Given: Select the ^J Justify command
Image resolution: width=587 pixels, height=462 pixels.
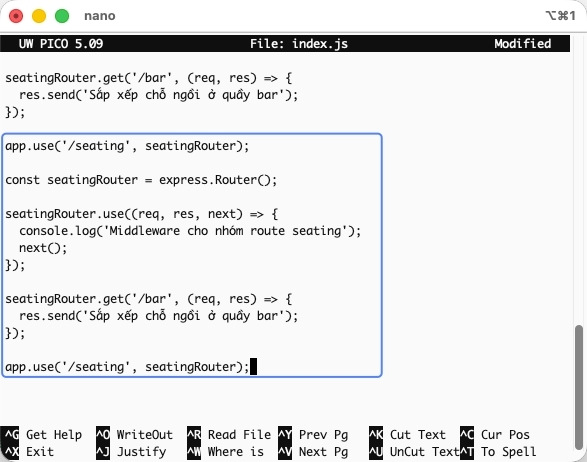Looking at the screenshot, I should coord(131,452).
